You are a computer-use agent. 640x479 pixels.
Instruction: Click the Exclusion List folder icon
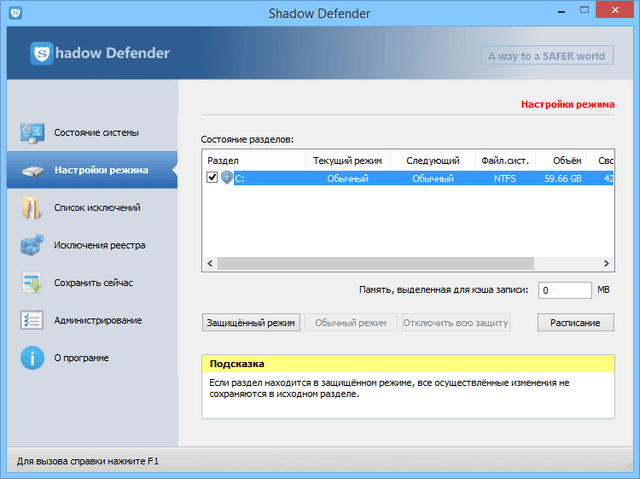coord(32,208)
